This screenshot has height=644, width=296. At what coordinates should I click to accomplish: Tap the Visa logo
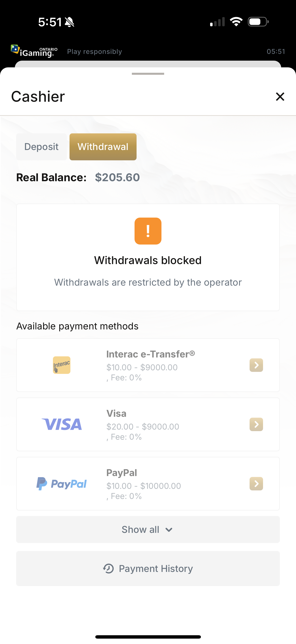click(62, 424)
